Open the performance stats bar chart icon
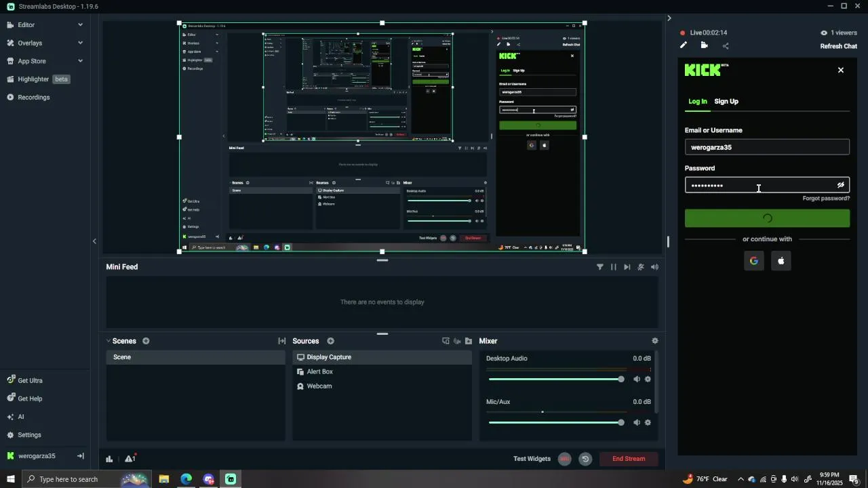Screen dimensions: 868x488 tap(109, 459)
